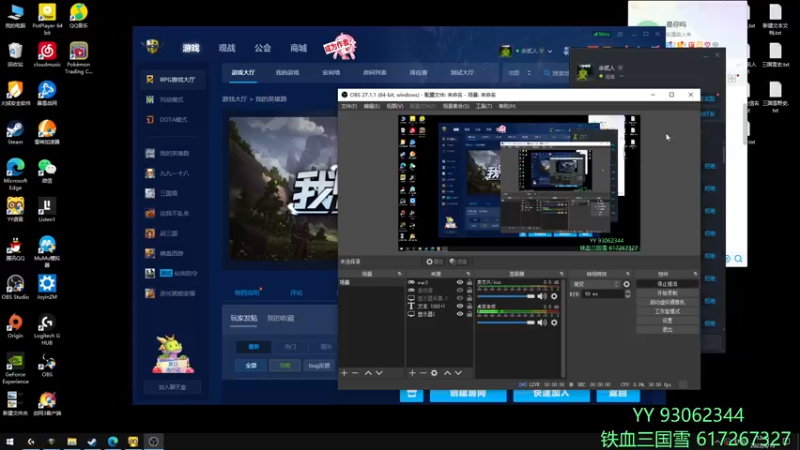Click the mixer panel vertical scrollbar
This screenshot has width=800, height=450.
click(x=563, y=328)
